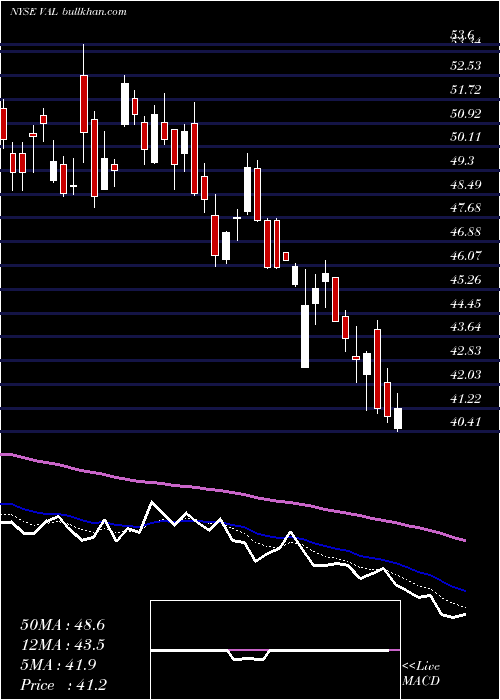
Task: Click the tallest red candle reaching 53.6
Action: pos(84,104)
